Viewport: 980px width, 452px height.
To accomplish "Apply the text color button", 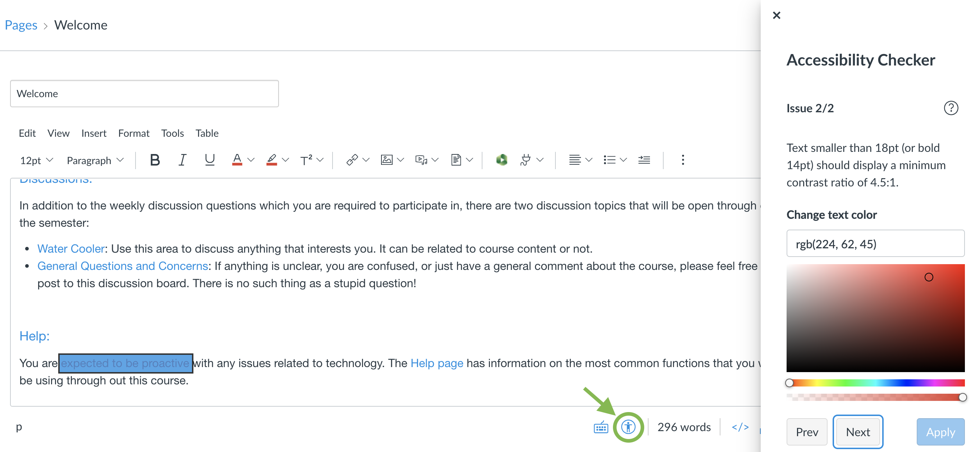I will click(x=237, y=160).
